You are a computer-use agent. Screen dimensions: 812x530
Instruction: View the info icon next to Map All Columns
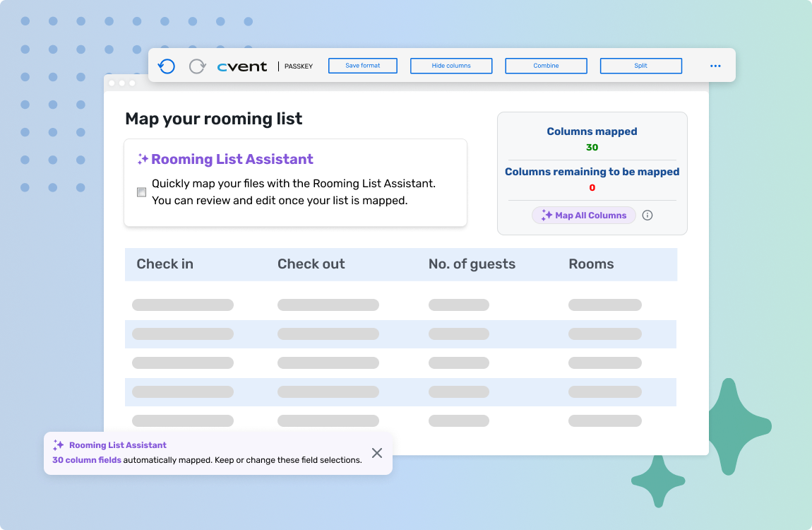click(647, 215)
